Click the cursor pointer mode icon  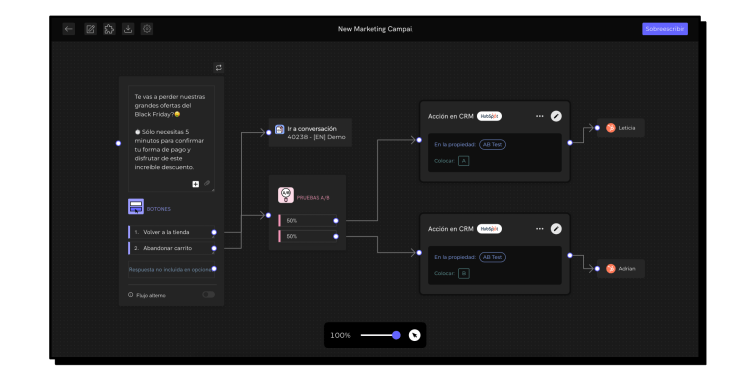tap(414, 335)
